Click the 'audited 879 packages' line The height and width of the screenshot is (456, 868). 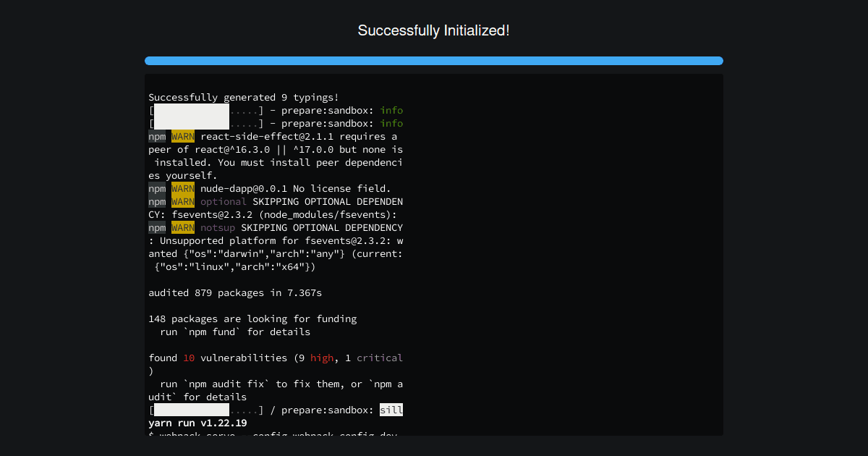234,292
